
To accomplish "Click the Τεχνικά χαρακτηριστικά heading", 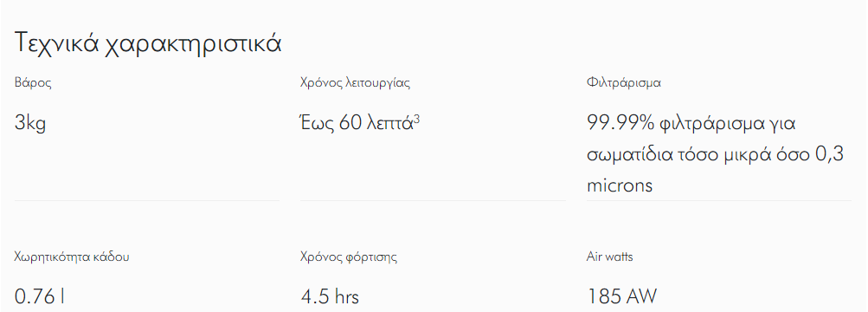I will (x=148, y=44).
